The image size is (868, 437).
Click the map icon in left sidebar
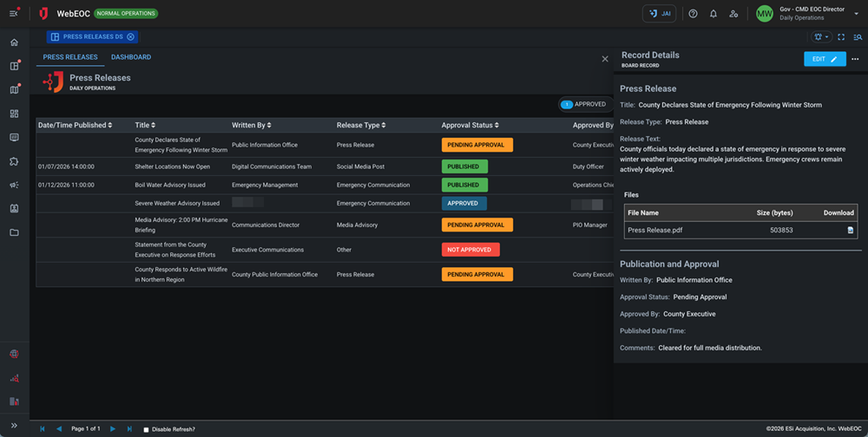(x=14, y=89)
